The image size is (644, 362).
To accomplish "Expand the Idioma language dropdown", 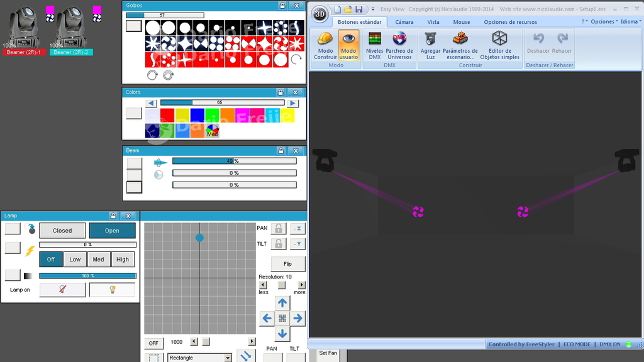I will (x=630, y=21).
